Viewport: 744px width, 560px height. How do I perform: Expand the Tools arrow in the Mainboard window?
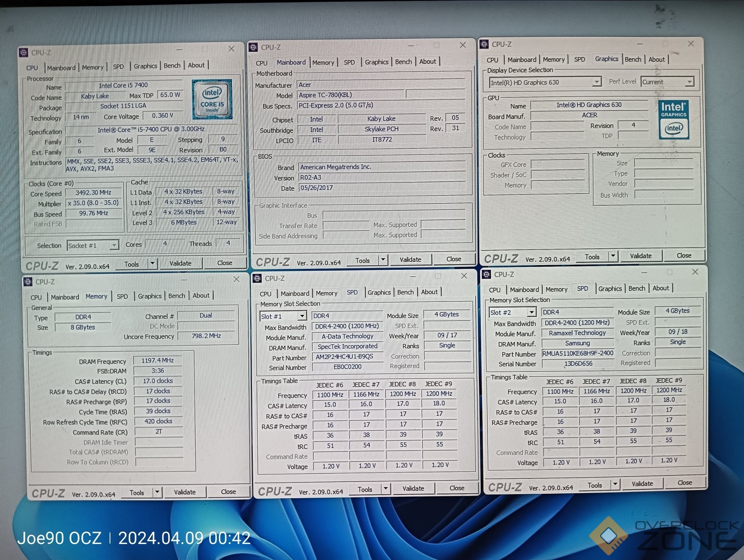click(x=383, y=259)
